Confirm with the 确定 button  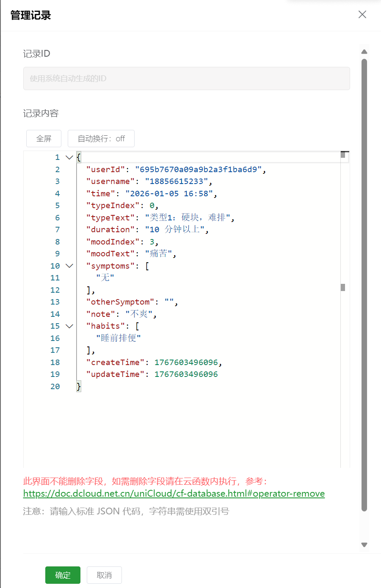coord(63,575)
